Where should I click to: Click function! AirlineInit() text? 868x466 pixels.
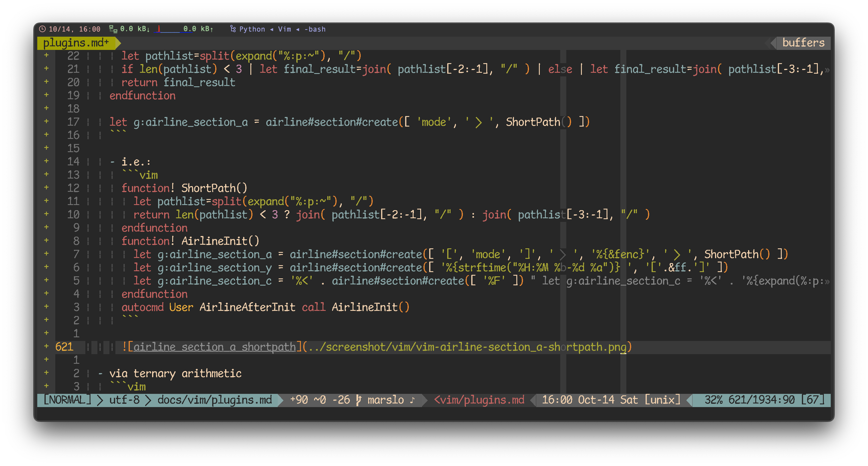click(190, 241)
